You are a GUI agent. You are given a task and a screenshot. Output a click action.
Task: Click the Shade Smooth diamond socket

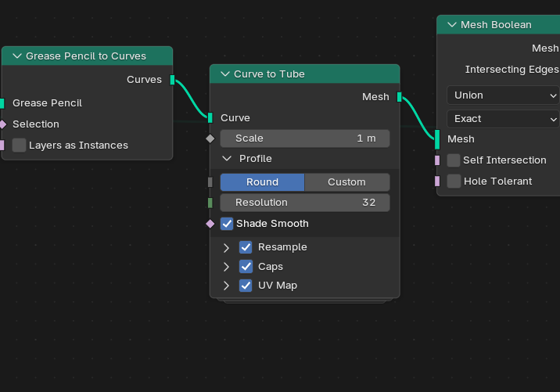[210, 224]
